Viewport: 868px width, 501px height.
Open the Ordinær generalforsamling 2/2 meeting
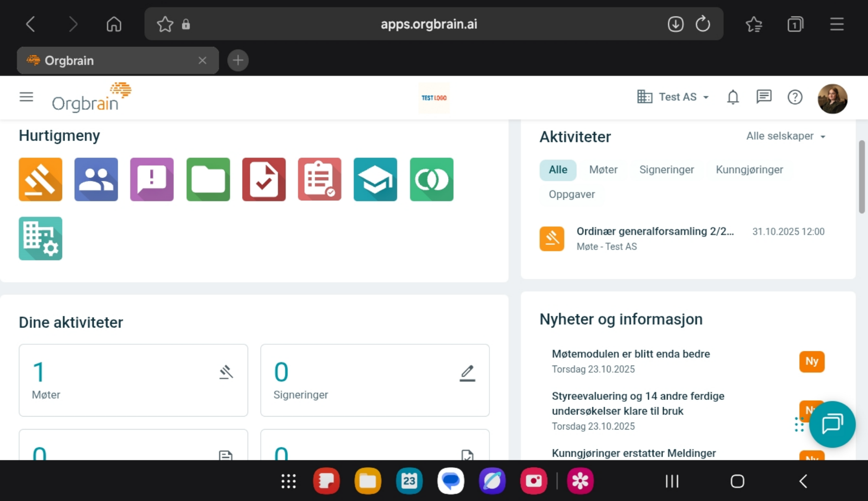click(x=655, y=231)
